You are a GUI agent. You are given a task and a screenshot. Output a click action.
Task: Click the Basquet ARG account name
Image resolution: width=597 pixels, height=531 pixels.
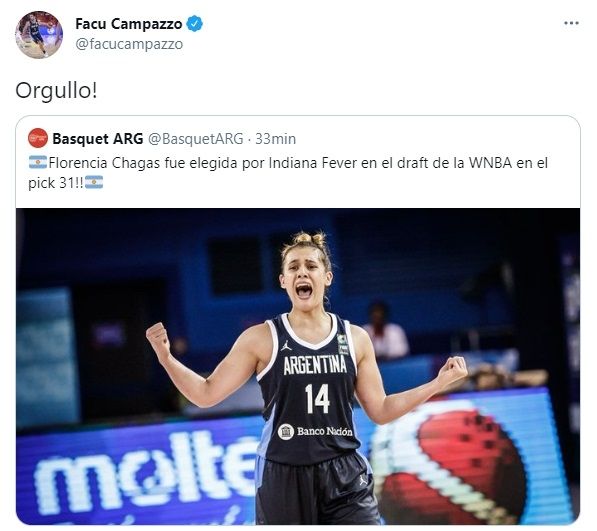(x=97, y=139)
